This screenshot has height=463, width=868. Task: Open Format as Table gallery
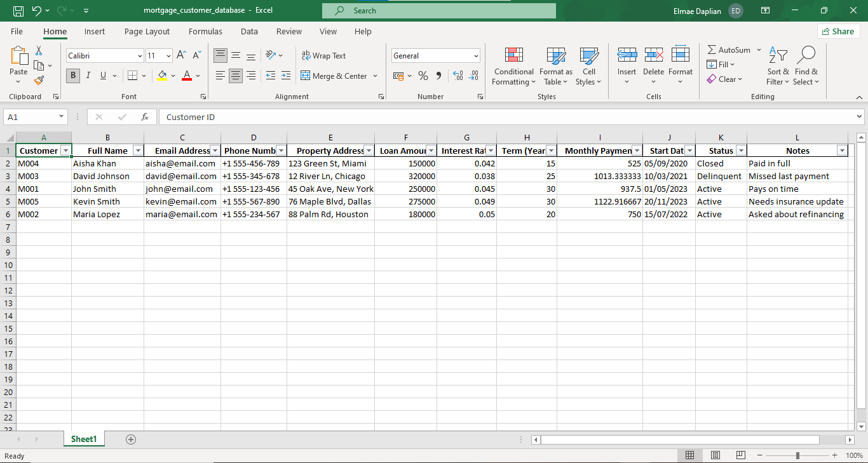tap(556, 66)
